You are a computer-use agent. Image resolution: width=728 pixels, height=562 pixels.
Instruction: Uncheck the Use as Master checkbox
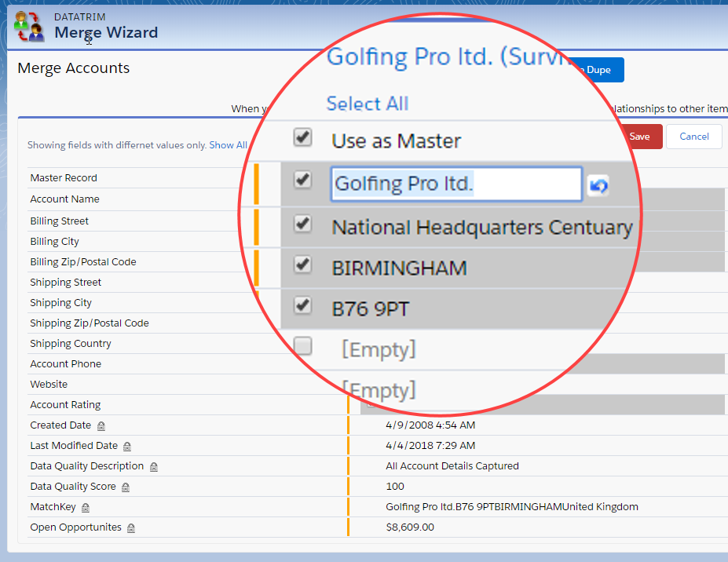point(302,137)
